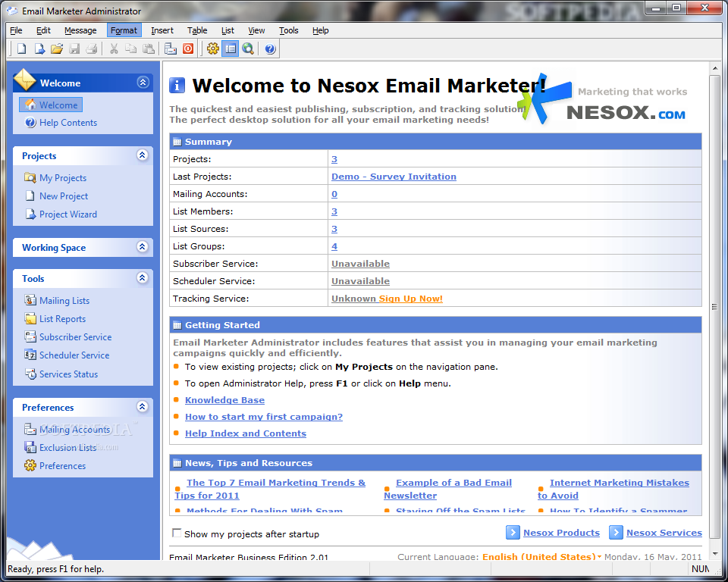Image resolution: width=728 pixels, height=582 pixels.
Task: Open Help Index and Contents link
Action: [246, 433]
